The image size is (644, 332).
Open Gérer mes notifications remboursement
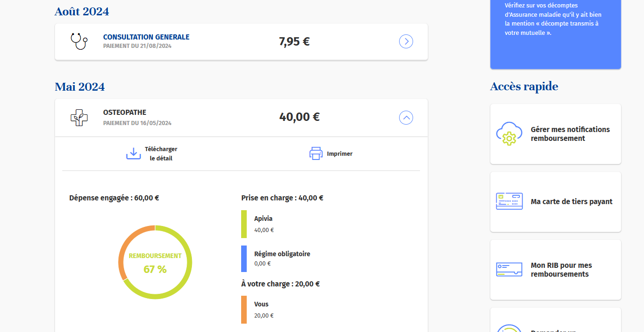(555, 134)
